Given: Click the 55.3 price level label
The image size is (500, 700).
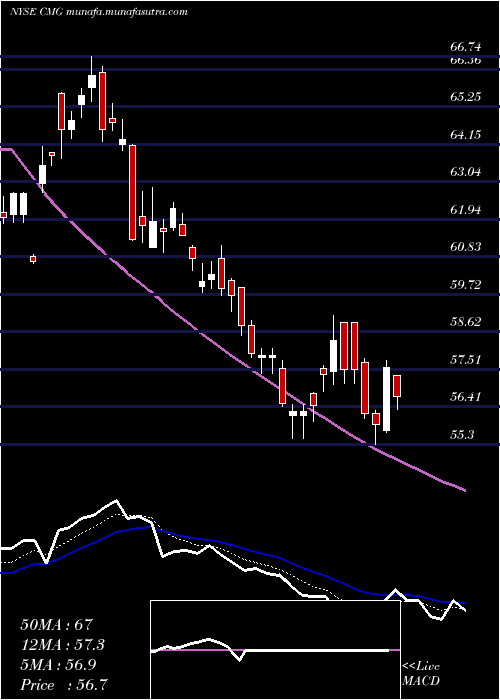Looking at the screenshot, I should pos(462,434).
